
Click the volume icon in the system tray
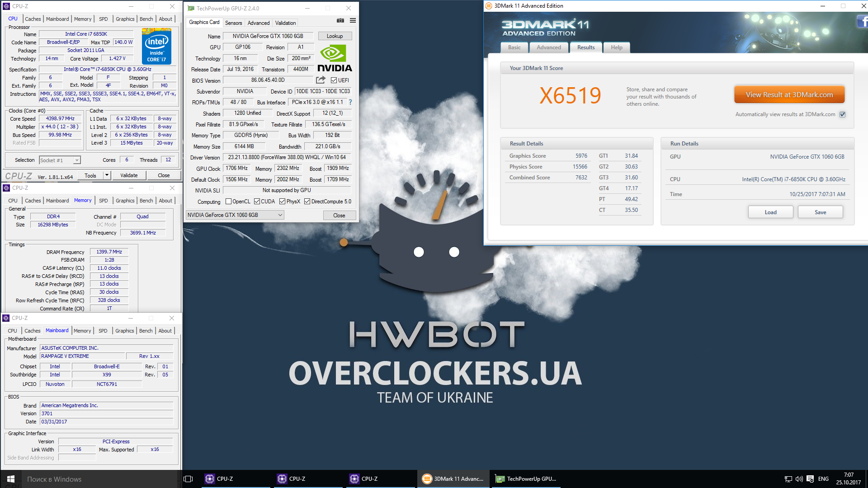(x=799, y=479)
